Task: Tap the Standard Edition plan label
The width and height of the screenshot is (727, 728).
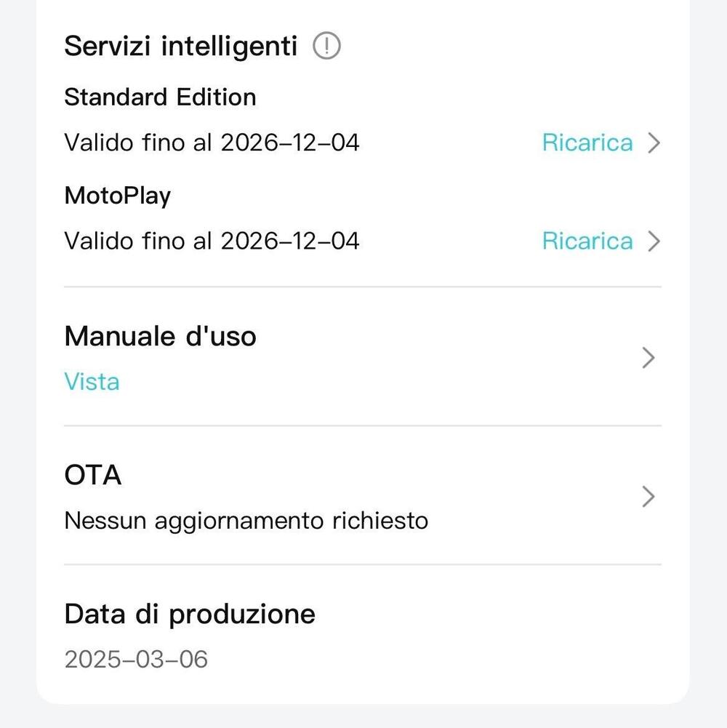Action: pos(160,97)
